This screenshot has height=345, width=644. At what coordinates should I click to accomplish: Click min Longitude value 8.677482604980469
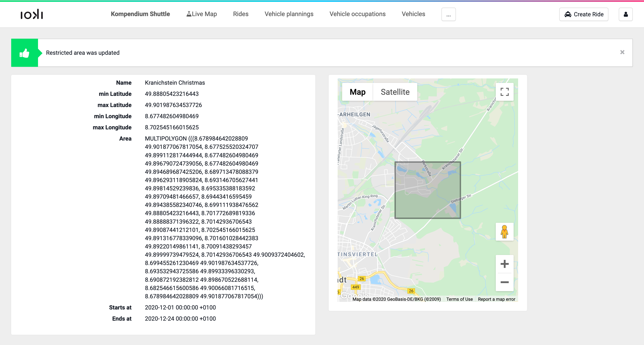tap(172, 116)
